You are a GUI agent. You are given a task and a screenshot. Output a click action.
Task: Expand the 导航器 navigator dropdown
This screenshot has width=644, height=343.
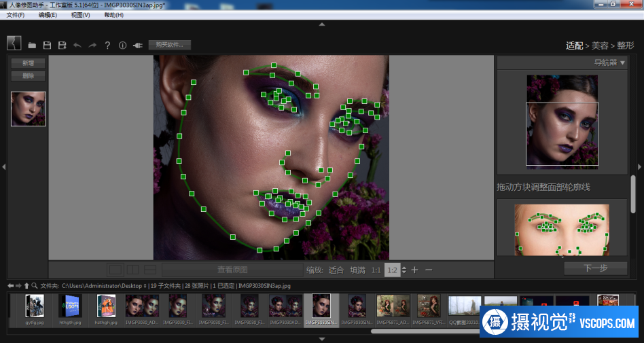[623, 63]
